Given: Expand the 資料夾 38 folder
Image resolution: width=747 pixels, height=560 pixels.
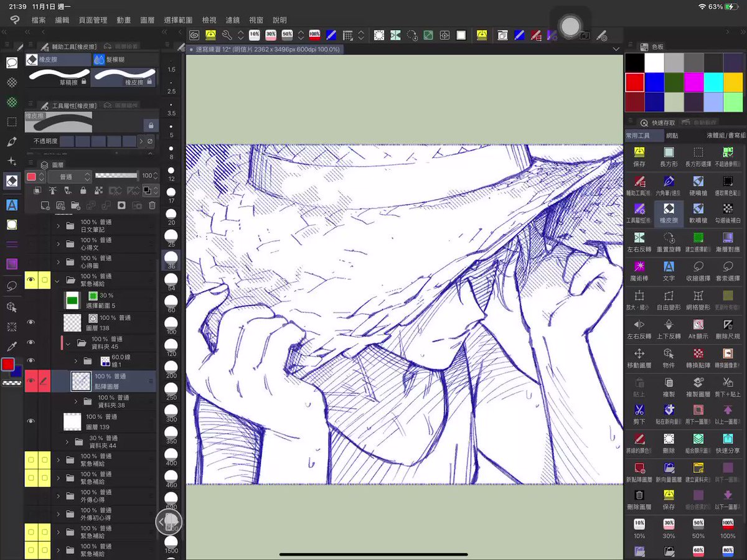Looking at the screenshot, I should tap(77, 401).
